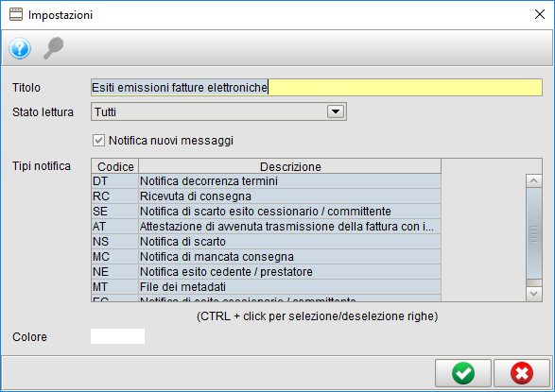The width and height of the screenshot is (555, 392).
Task: Click scrollbar down arrow in Tipi notifica
Action: (534, 294)
